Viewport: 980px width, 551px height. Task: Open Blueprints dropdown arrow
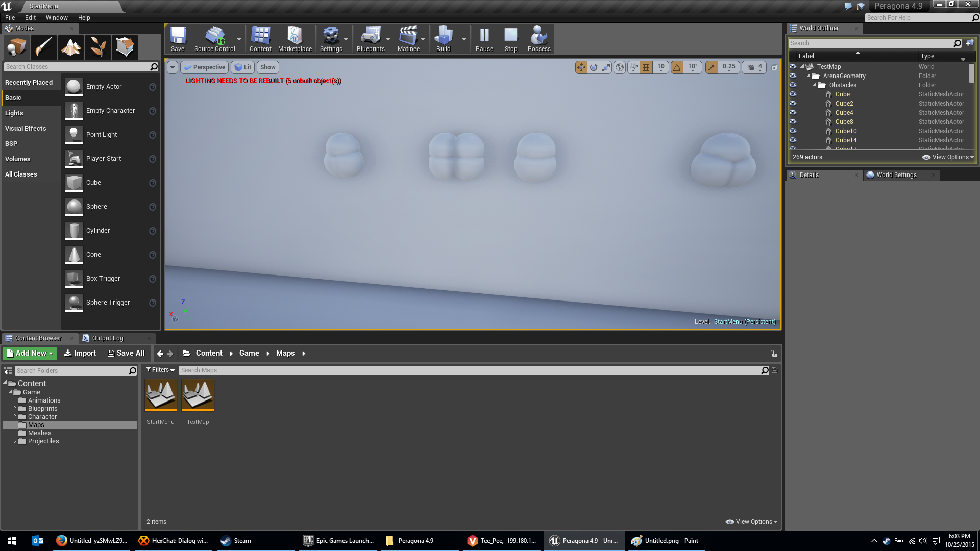click(388, 39)
